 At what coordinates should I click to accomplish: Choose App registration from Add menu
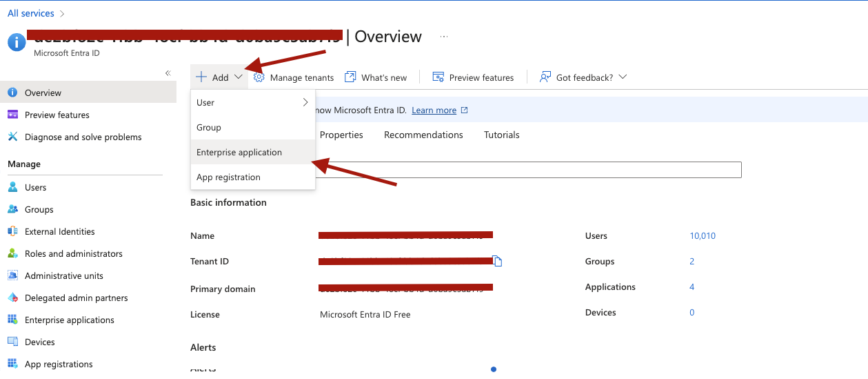(253, 177)
